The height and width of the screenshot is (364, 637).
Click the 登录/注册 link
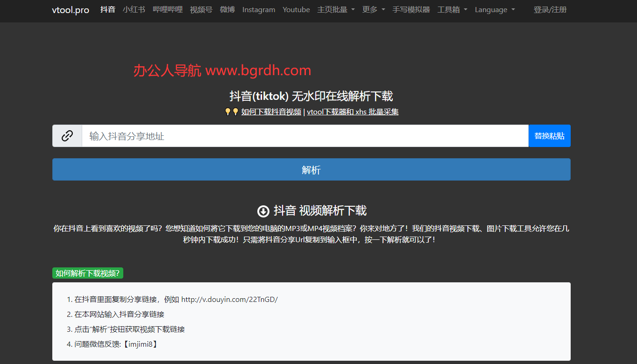click(551, 9)
